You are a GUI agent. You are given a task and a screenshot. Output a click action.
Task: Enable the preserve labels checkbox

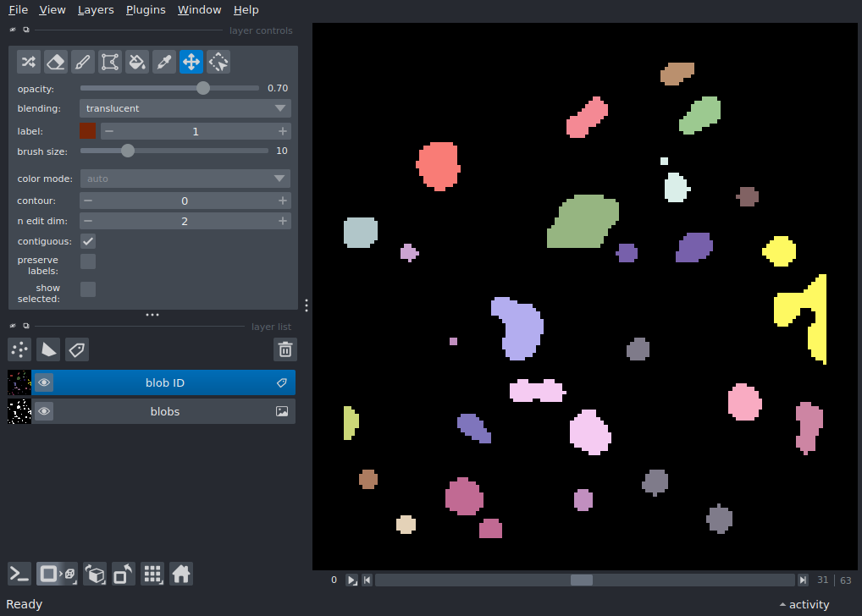88,261
